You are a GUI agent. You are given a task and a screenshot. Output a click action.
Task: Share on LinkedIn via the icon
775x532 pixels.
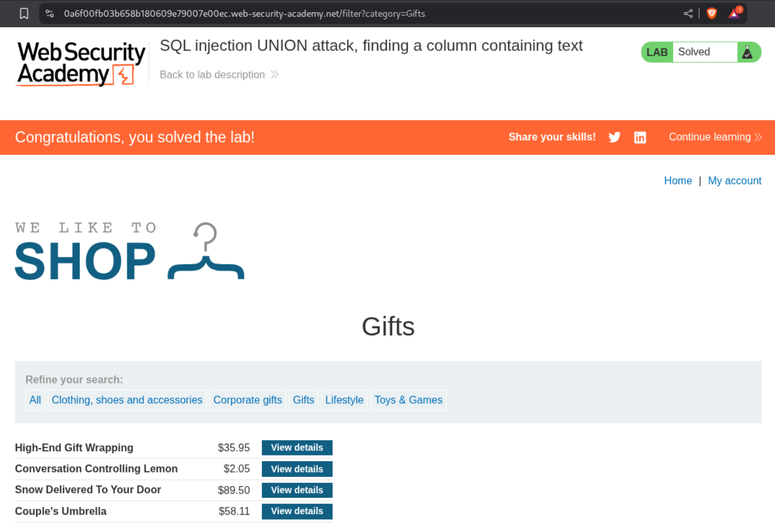point(640,137)
